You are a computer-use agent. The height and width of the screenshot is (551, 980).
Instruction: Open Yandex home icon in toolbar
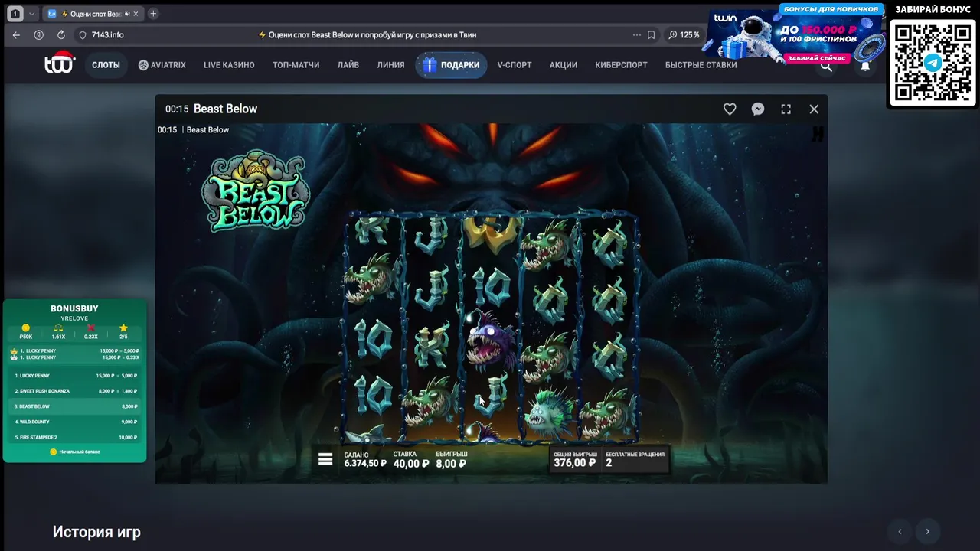coord(38,35)
